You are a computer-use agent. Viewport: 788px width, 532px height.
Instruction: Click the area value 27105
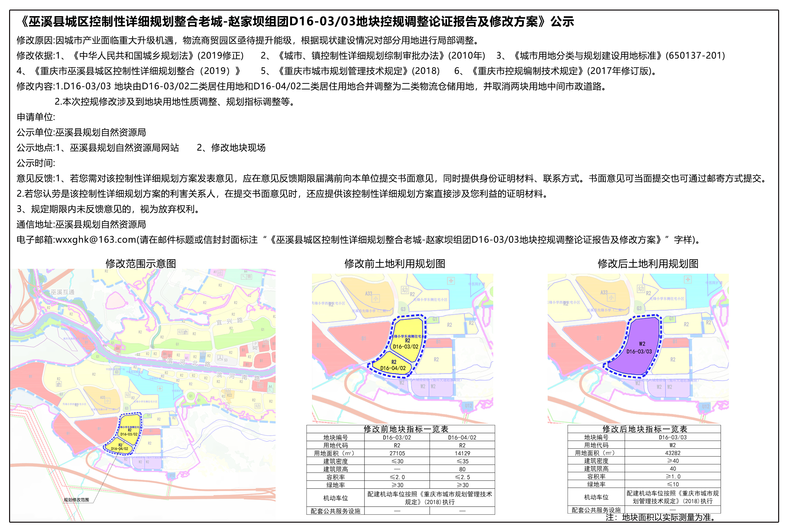(x=397, y=453)
